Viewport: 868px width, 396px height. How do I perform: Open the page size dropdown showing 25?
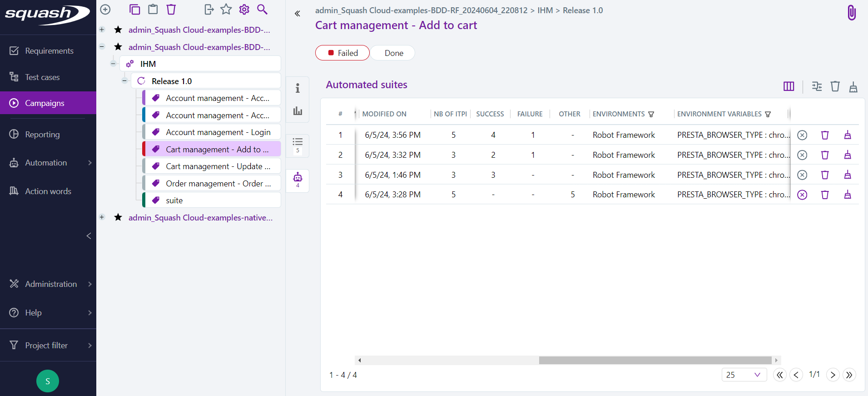[x=744, y=375]
